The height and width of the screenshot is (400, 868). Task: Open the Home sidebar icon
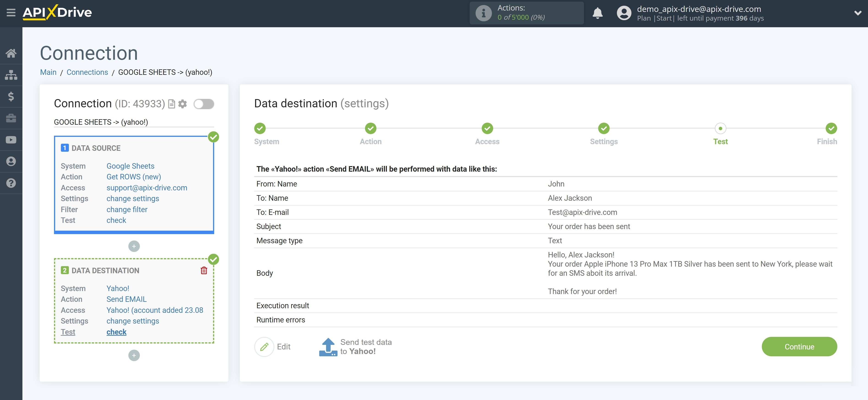click(x=11, y=53)
